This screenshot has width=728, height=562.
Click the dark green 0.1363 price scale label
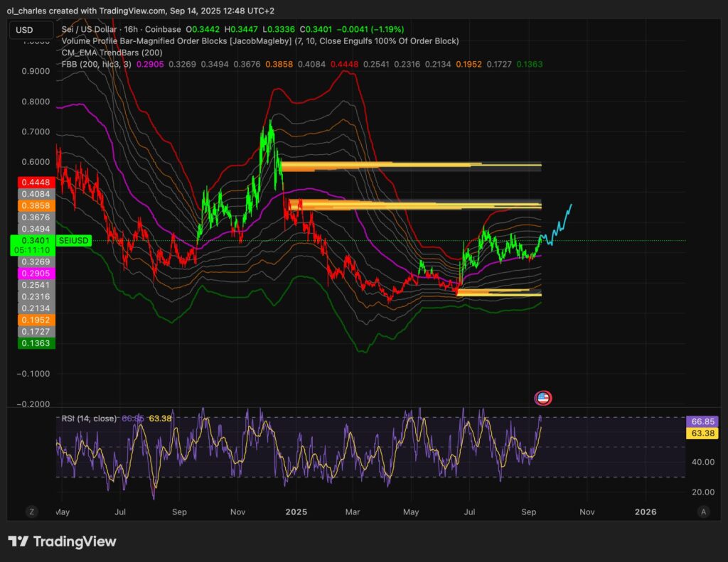point(33,343)
